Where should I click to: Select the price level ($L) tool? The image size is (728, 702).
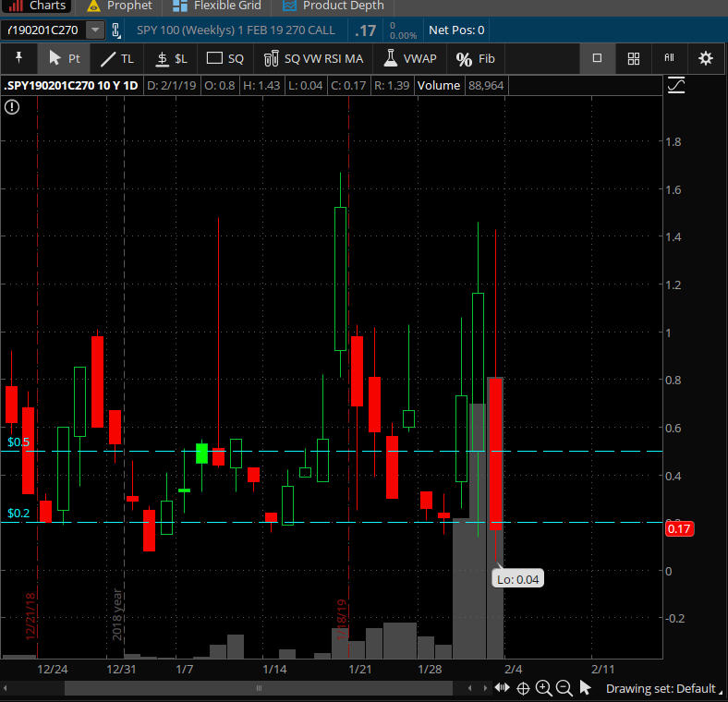click(x=172, y=58)
